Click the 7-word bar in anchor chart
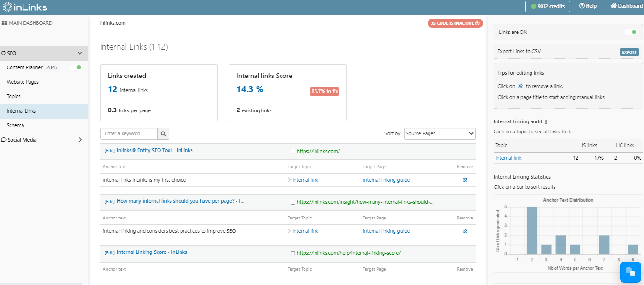644x285 pixels. (x=604, y=244)
